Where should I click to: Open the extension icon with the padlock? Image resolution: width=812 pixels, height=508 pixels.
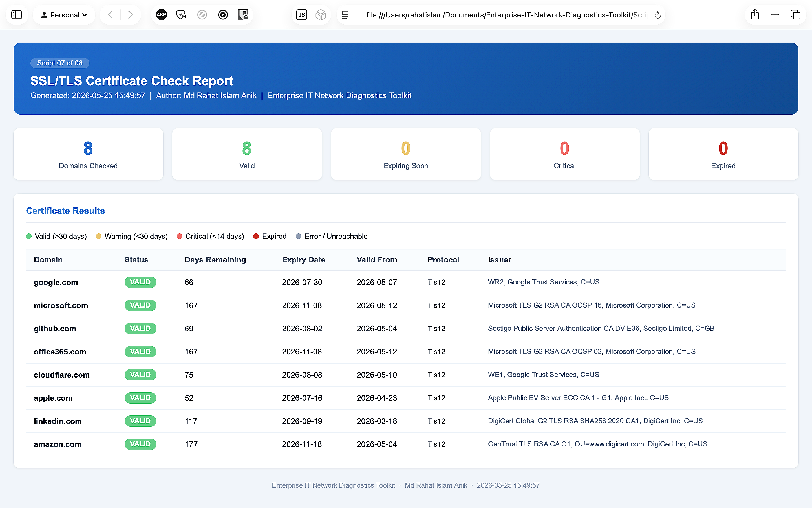click(243, 15)
